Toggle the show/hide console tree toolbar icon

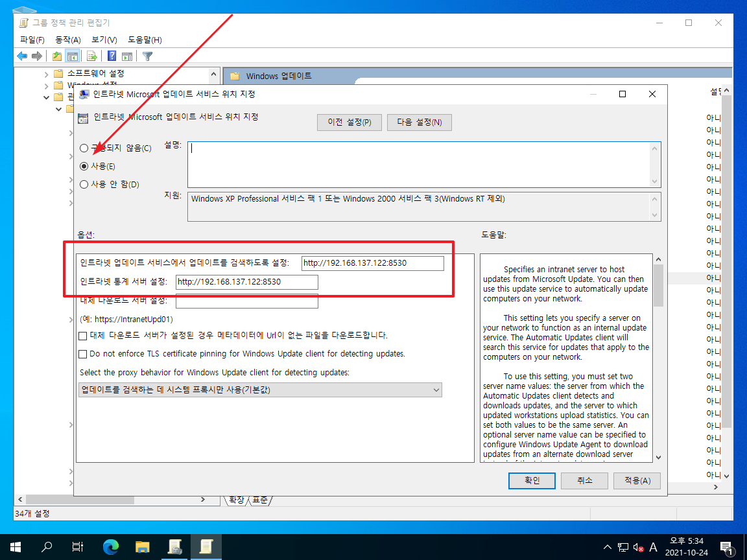click(x=73, y=56)
